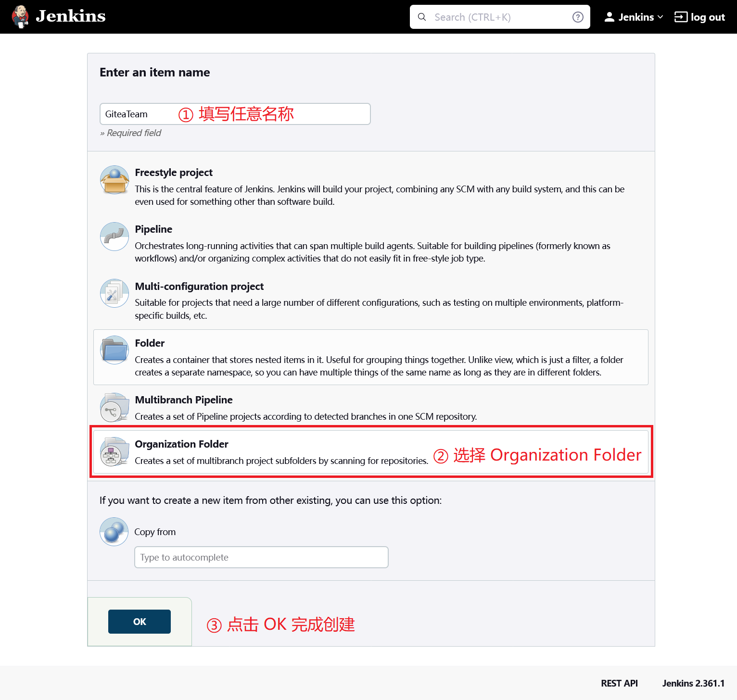
Task: Choose the Freestyle project title
Action: coord(174,173)
